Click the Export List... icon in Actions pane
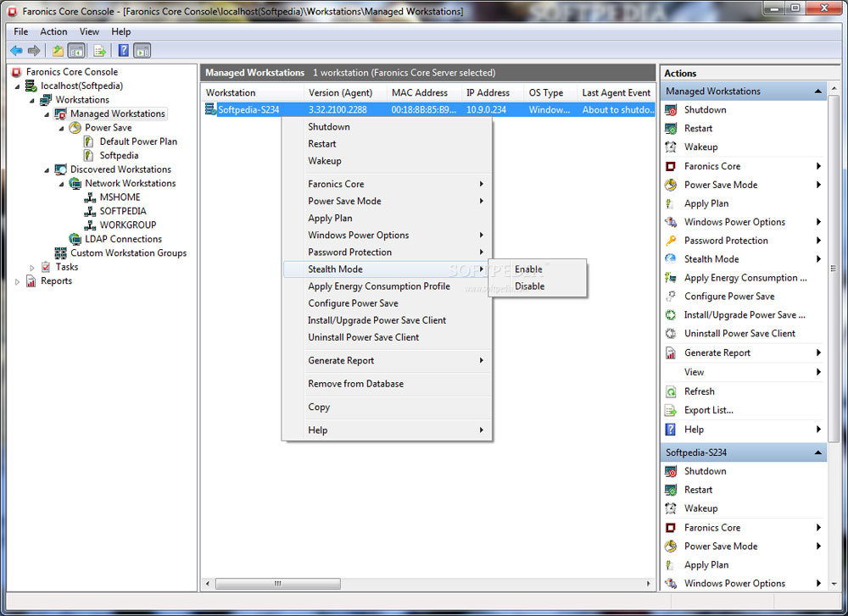 tap(671, 410)
